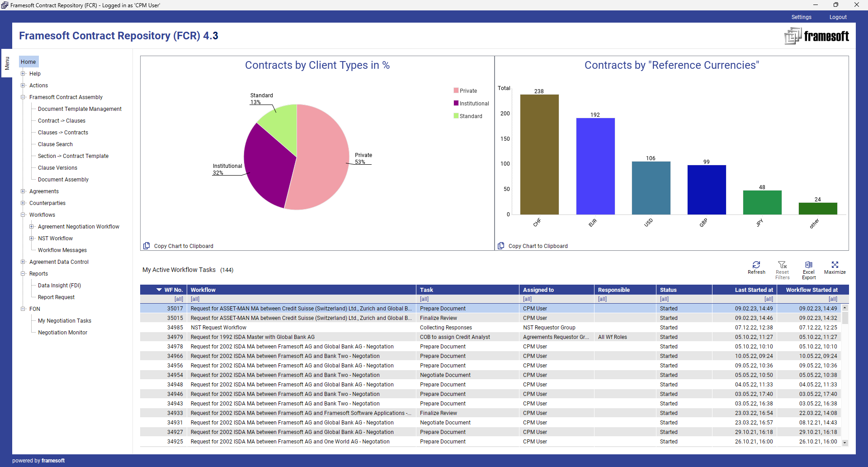Open Clause Versions

57,168
